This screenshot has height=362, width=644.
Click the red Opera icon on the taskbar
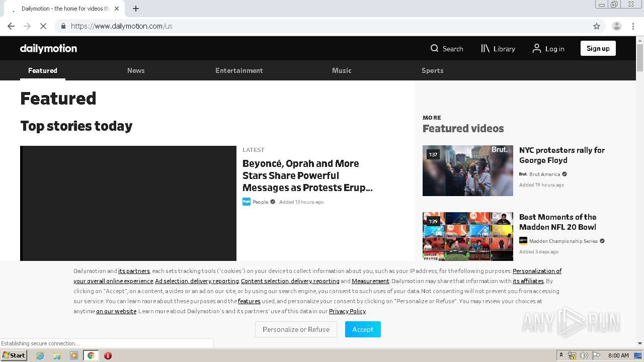coord(108,355)
